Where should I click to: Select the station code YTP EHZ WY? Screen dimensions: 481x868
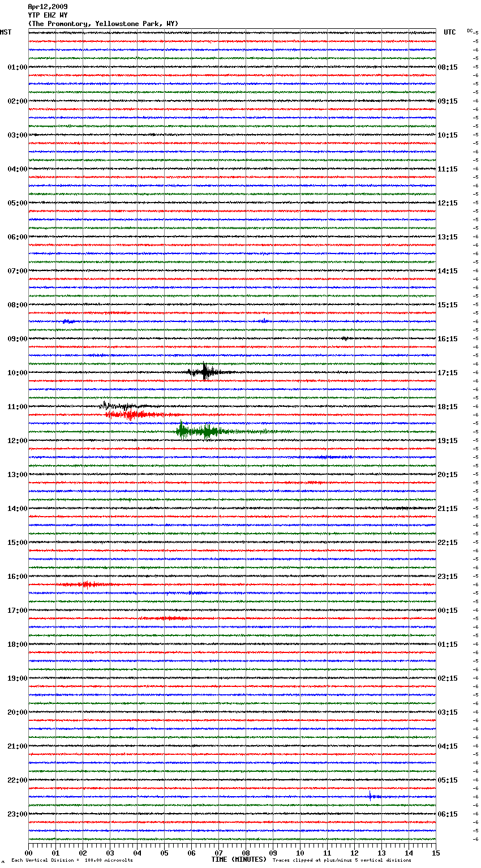coord(48,15)
